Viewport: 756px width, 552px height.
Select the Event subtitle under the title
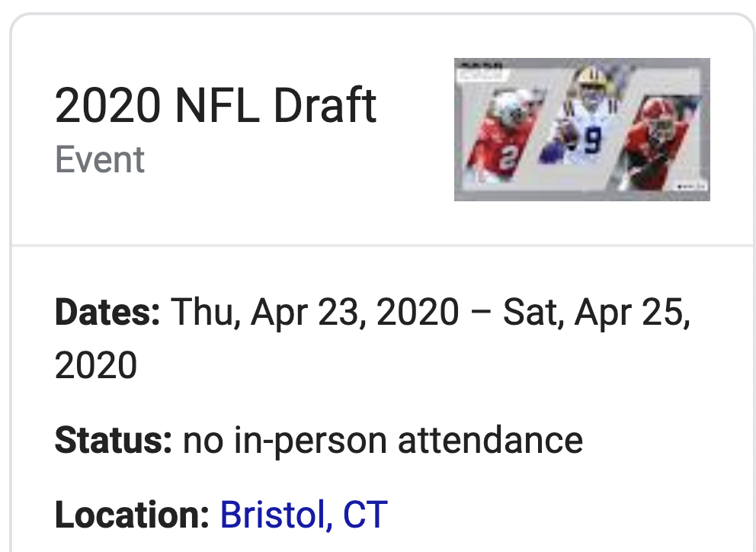100,159
